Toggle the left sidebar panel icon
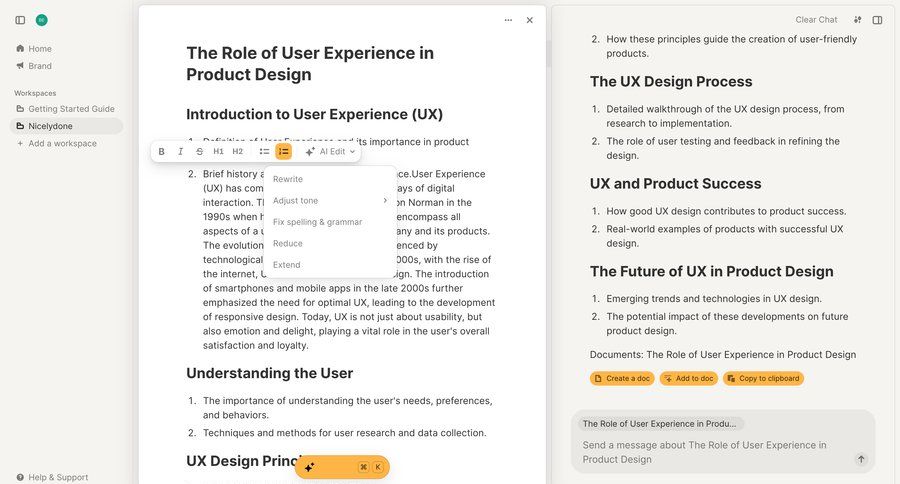900x484 pixels. (x=20, y=20)
